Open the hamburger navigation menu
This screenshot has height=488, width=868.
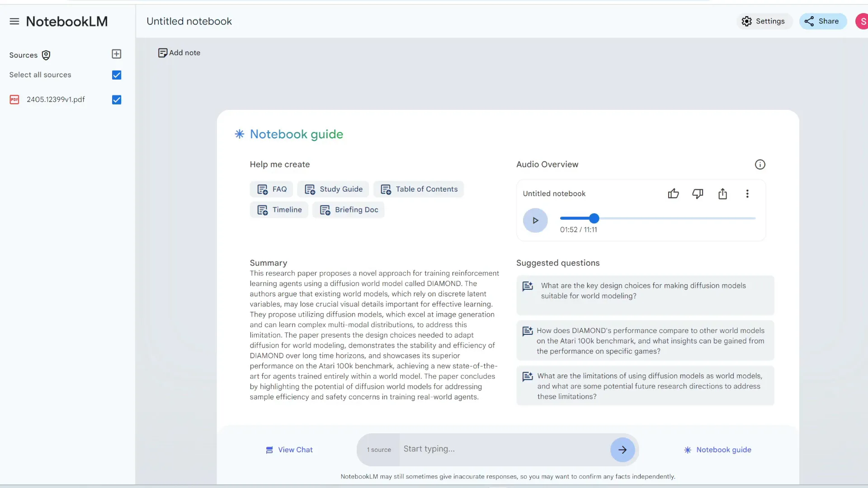[14, 21]
